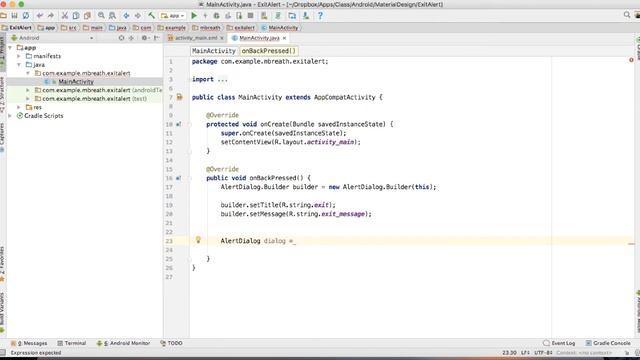Expand Gradle Scripts node

tap(10, 116)
